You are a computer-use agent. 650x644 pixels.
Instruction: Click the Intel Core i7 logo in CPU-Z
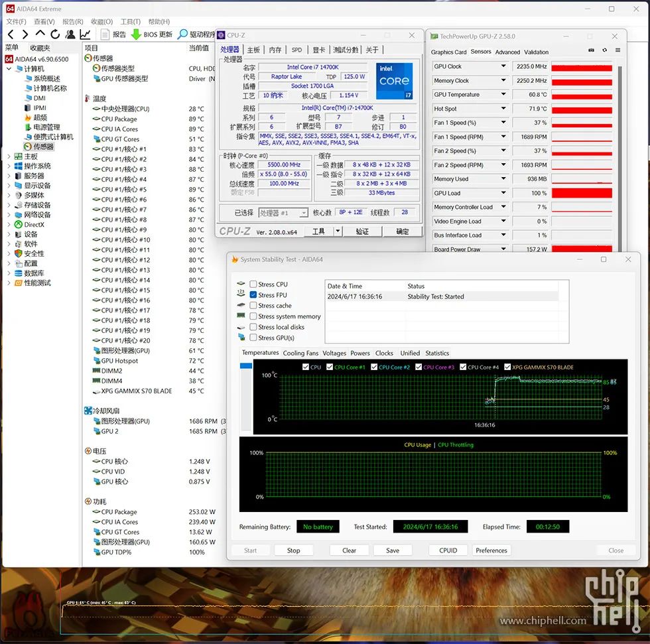coord(394,81)
